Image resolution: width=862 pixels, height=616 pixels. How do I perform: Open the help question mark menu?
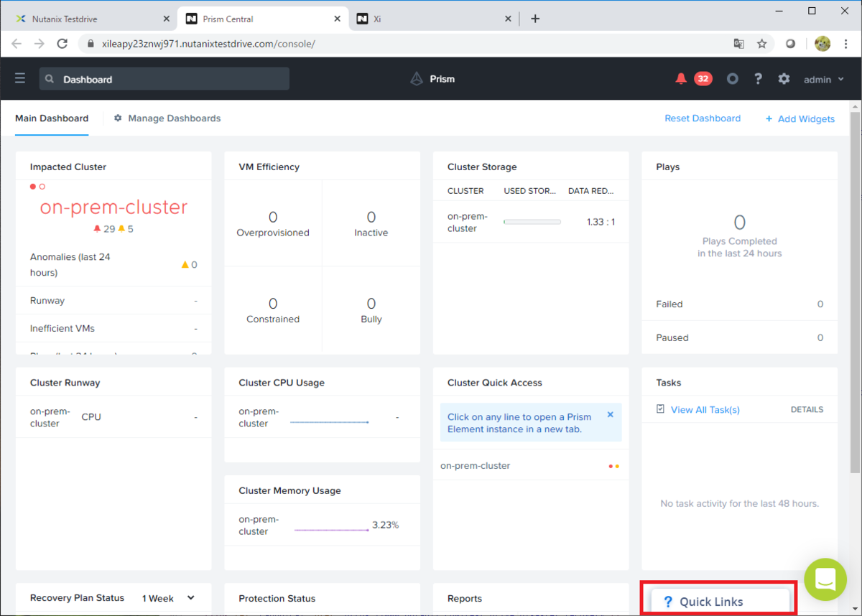[758, 79]
